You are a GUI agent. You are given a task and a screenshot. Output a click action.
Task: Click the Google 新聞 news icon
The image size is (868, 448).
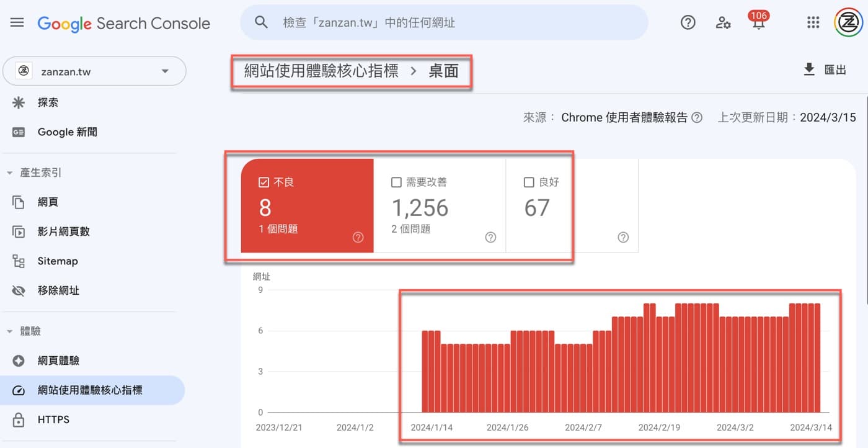19,132
